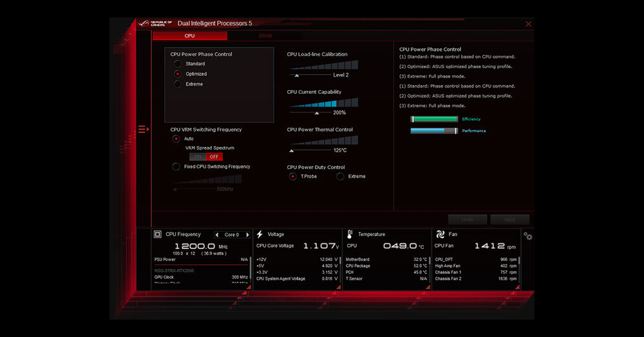Adjust CPU Current Capability slider handle
Screen dimensions: 644x337
pyautogui.click(x=317, y=113)
